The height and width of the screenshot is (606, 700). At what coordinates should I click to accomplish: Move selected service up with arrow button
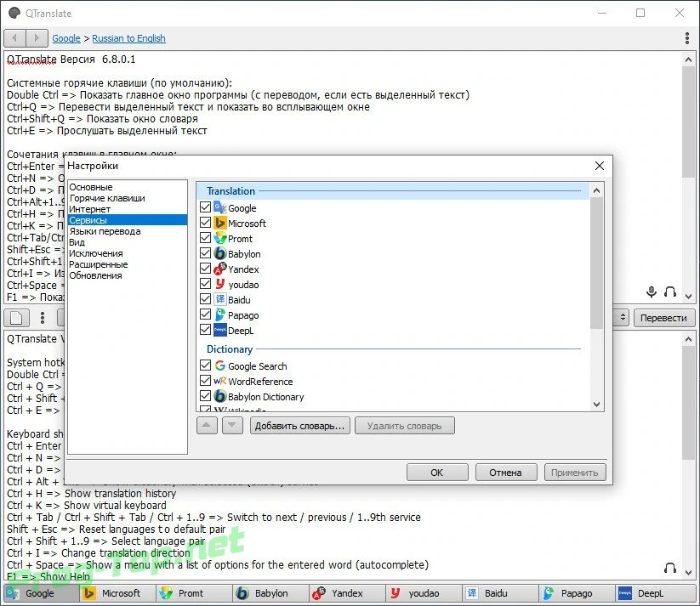click(207, 425)
